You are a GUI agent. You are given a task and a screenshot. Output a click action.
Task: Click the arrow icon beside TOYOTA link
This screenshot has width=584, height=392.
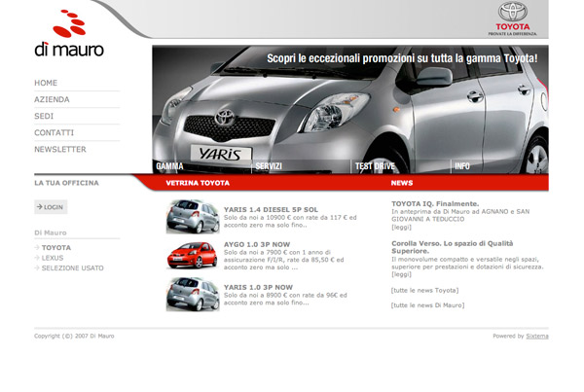[x=37, y=247]
